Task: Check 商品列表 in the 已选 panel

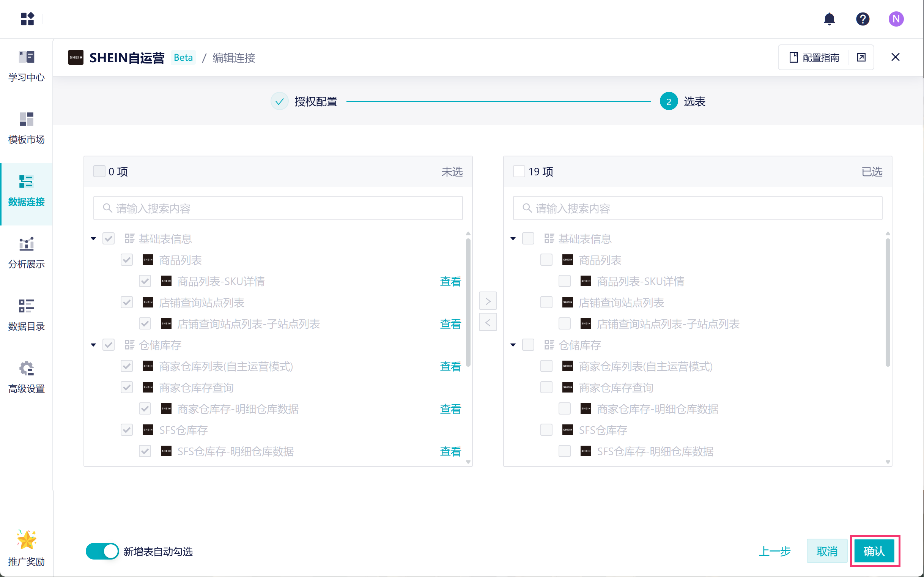Action: (546, 260)
